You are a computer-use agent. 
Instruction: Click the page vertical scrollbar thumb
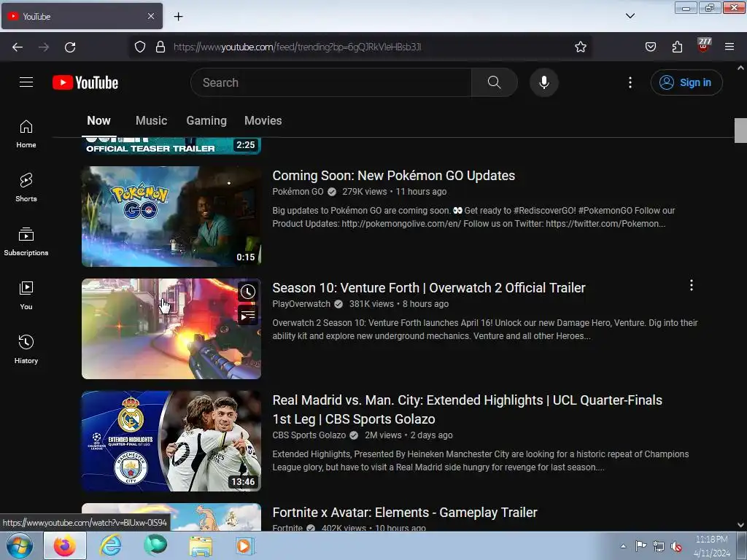tap(740, 130)
